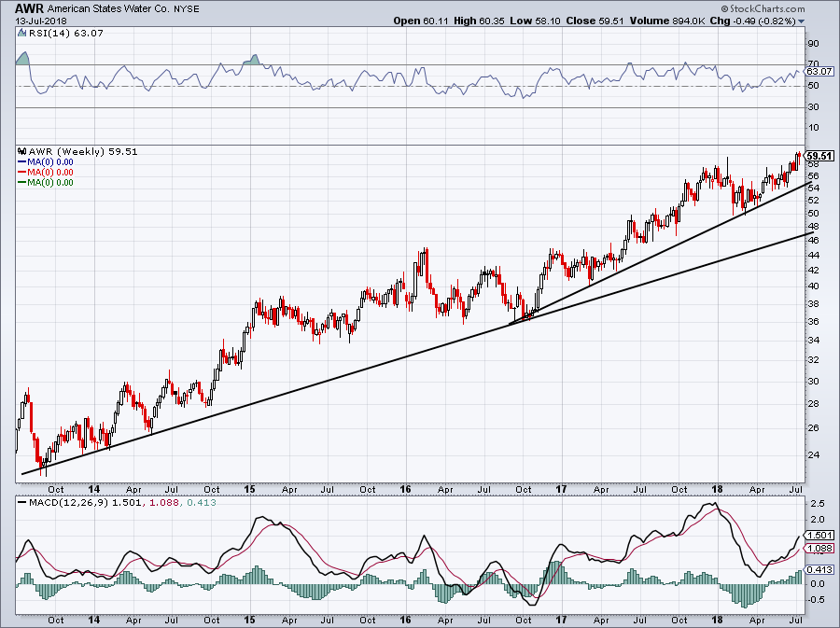
Task: Click the 46 level on the price axis
Action: coord(813,241)
